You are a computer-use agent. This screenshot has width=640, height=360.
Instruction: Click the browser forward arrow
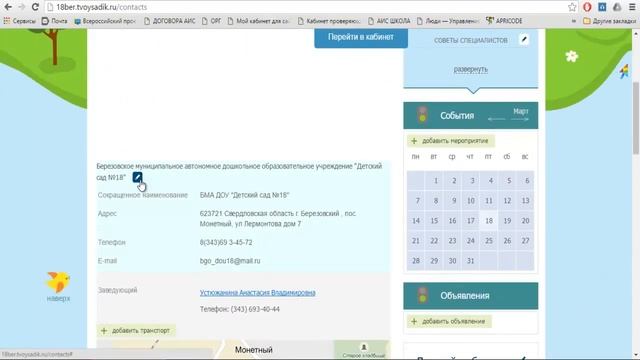[22, 7]
